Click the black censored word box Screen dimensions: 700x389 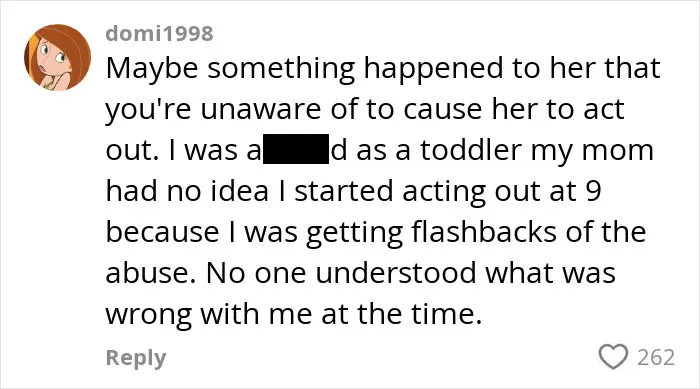click(296, 149)
